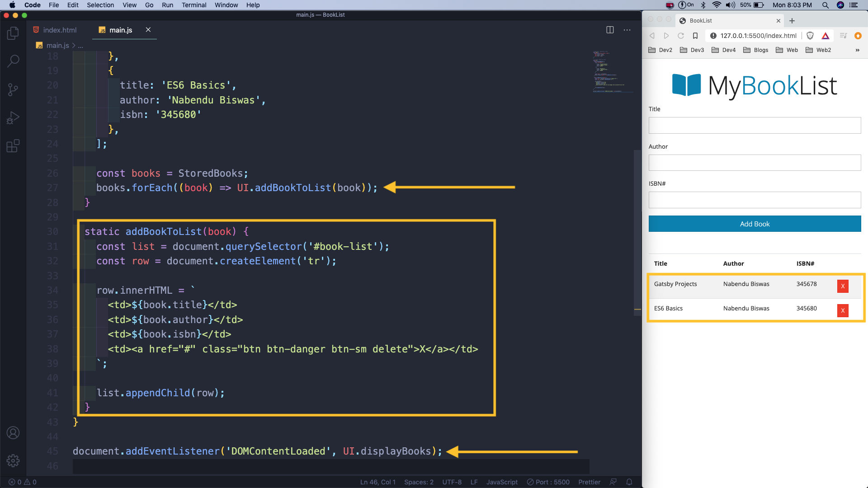
Task: Click the Add Book button
Action: tap(755, 224)
